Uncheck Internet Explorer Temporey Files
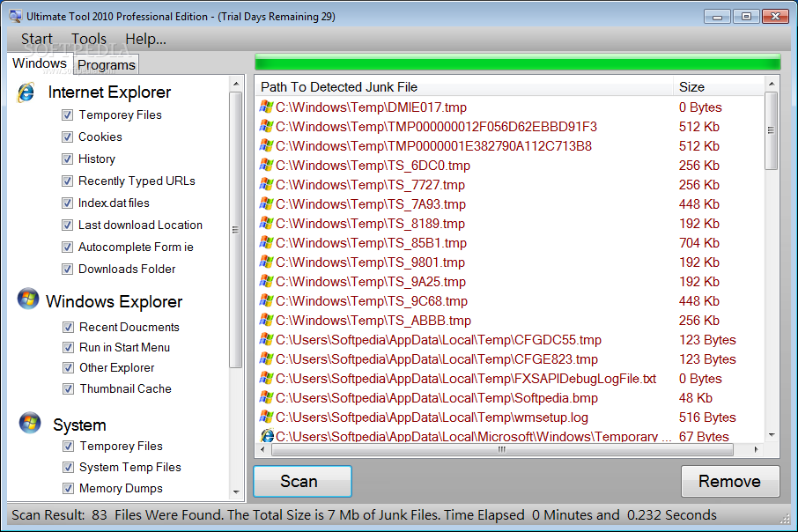 (x=67, y=115)
